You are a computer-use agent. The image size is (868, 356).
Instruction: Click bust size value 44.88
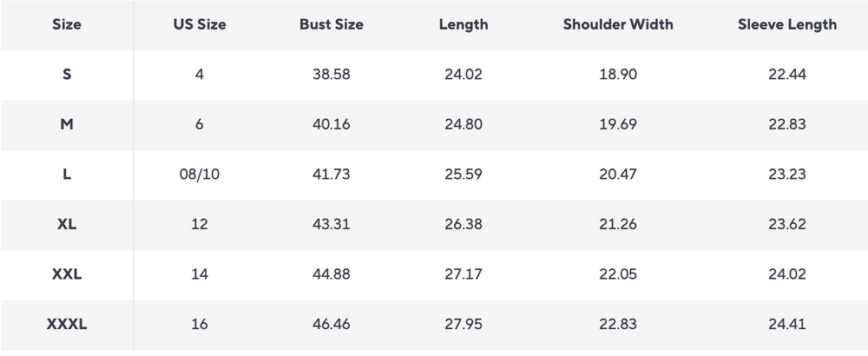332,274
